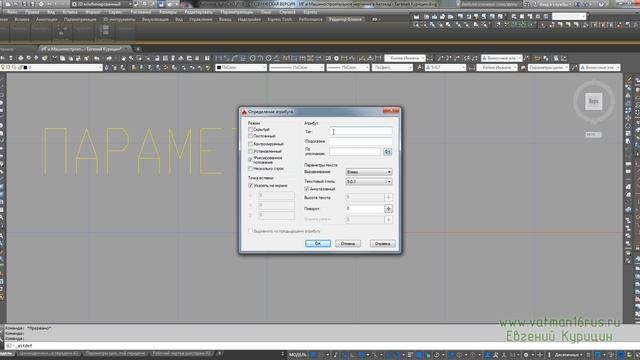Click the black layer color swatch
Image resolution: width=640 pixels, height=360 pixels.
click(x=25, y=67)
